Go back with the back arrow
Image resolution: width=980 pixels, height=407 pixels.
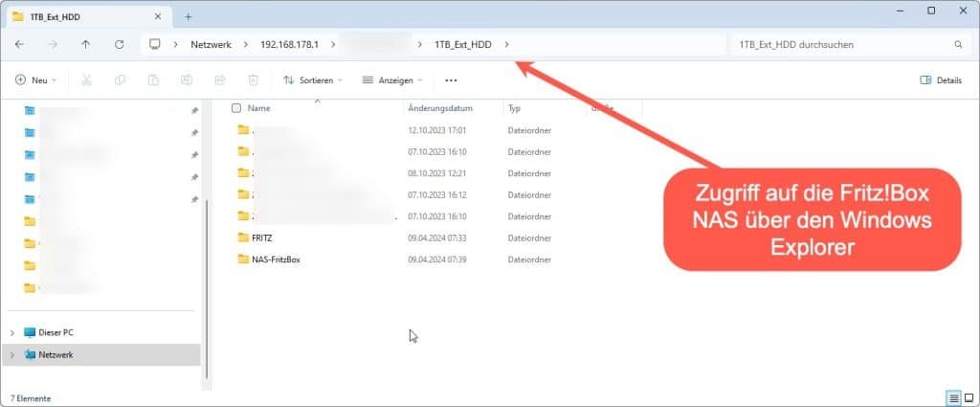tap(19, 44)
